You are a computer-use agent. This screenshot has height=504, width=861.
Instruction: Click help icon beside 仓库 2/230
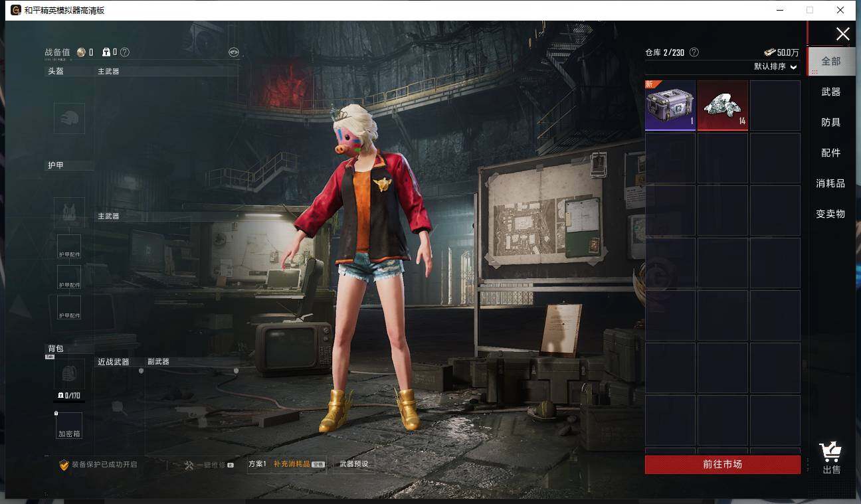(x=694, y=52)
